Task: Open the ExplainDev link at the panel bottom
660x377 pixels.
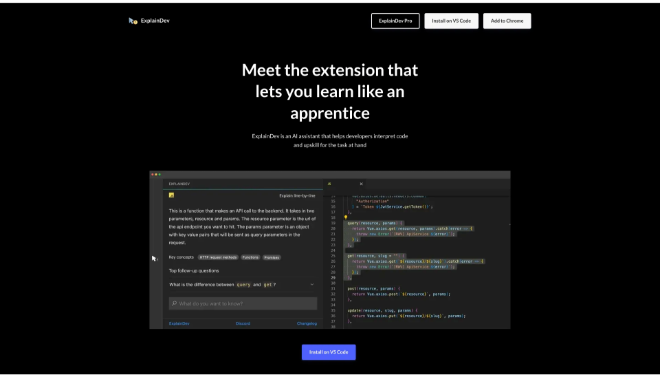Action: 179,324
